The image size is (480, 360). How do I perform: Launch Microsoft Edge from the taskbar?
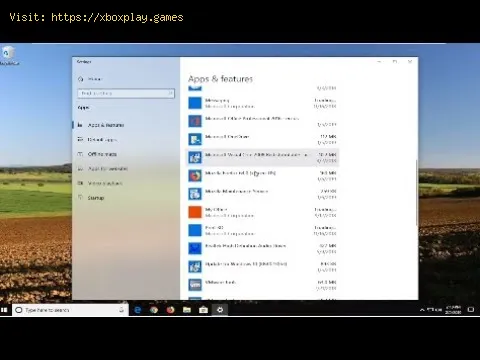[x=137, y=310]
